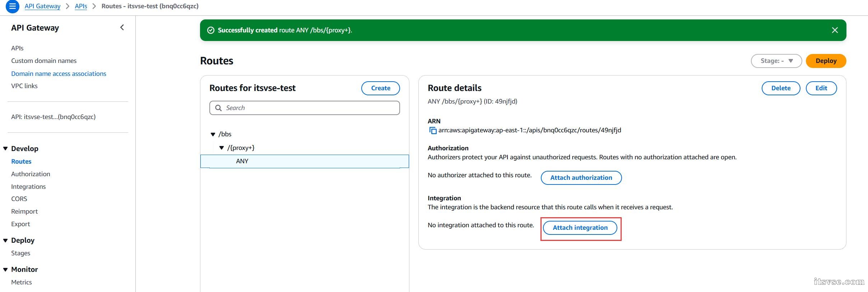The image size is (868, 292).
Task: Dismiss the success notification banner
Action: point(835,30)
